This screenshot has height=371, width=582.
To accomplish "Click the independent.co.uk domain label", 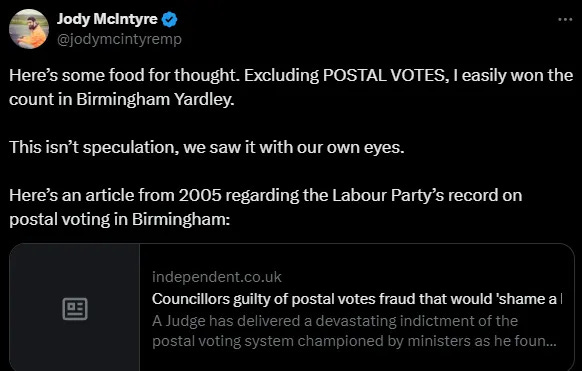I will 216,277.
